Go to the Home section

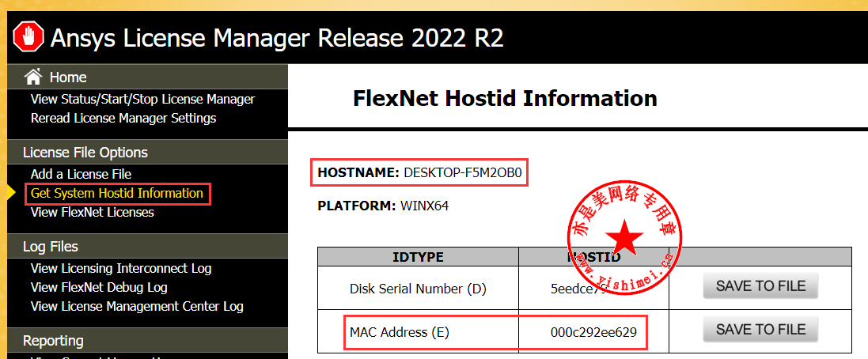coord(68,77)
